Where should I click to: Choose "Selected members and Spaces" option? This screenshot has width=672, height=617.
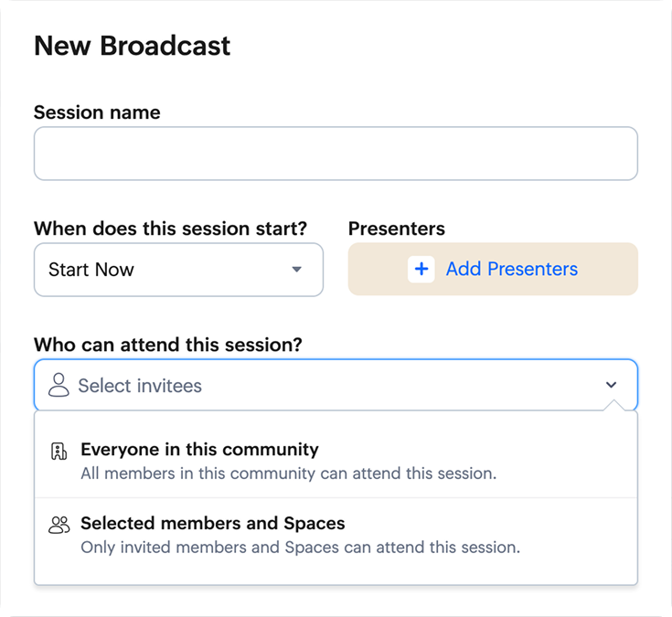(x=213, y=524)
